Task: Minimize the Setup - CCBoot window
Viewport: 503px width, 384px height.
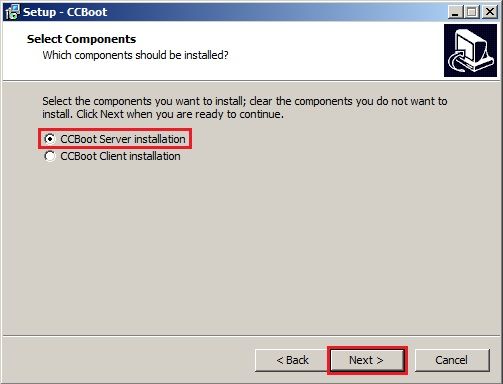Action: click(455, 12)
